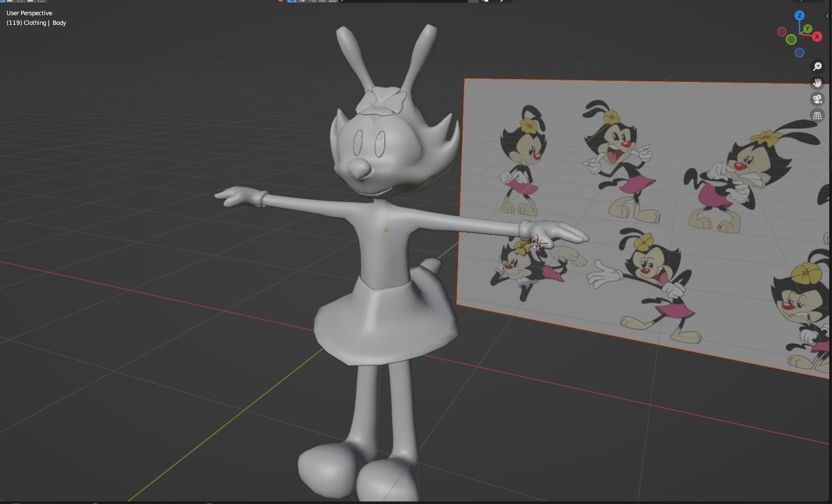The height and width of the screenshot is (504, 832).
Task: Click the blue Z axis gizmo ball
Action: (x=800, y=16)
